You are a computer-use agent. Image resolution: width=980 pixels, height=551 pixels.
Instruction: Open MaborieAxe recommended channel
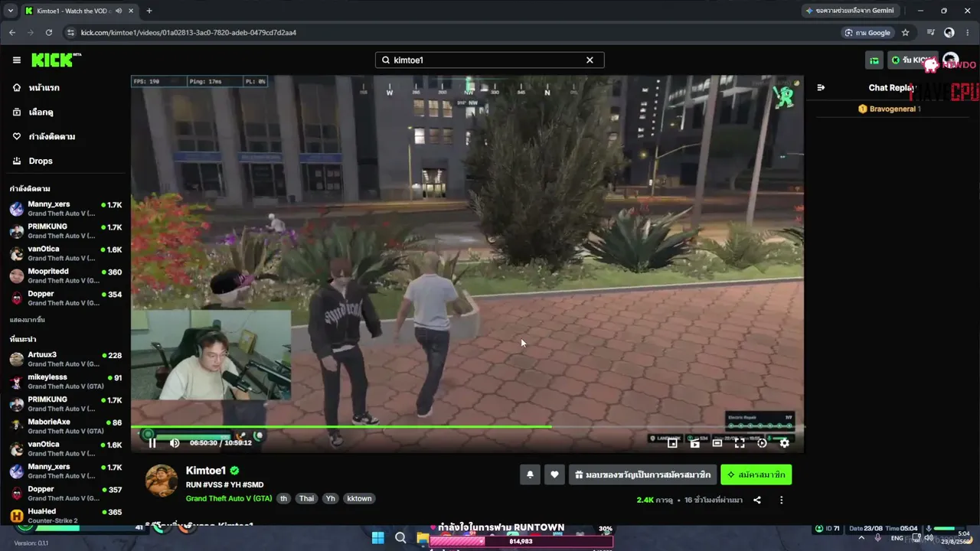tap(65, 426)
